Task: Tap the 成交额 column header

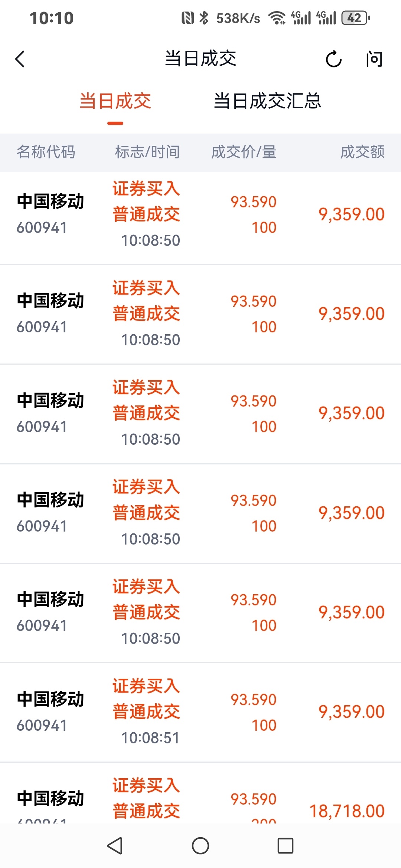Action: click(362, 152)
